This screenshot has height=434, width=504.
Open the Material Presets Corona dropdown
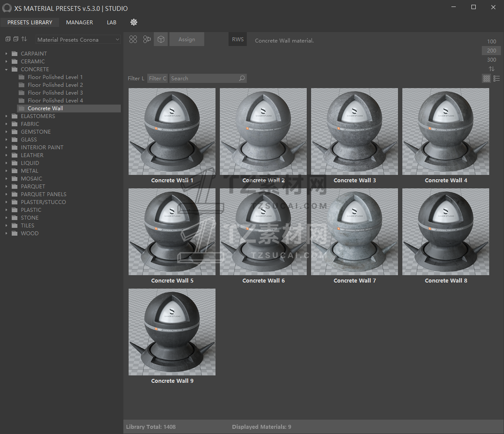78,39
